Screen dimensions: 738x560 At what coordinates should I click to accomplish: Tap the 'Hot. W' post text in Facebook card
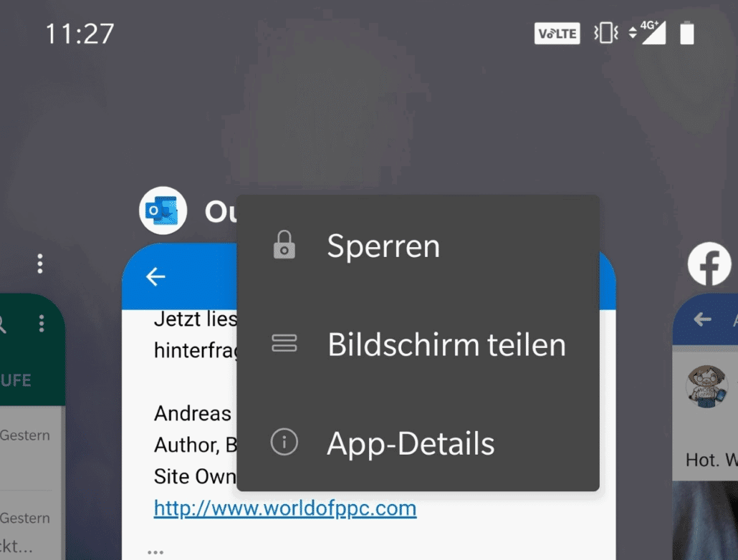click(x=711, y=460)
